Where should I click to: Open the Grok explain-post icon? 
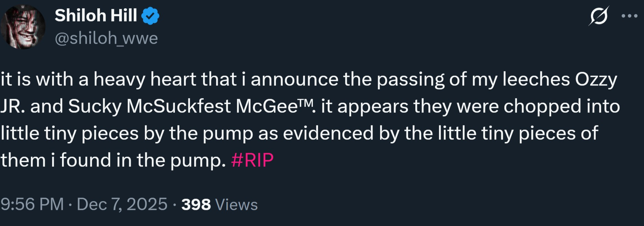click(599, 16)
